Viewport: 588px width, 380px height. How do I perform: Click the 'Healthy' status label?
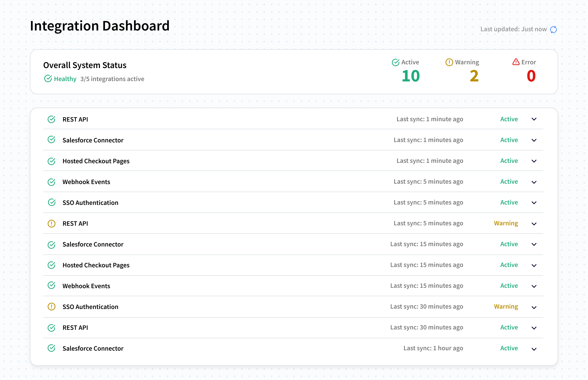pyautogui.click(x=65, y=79)
